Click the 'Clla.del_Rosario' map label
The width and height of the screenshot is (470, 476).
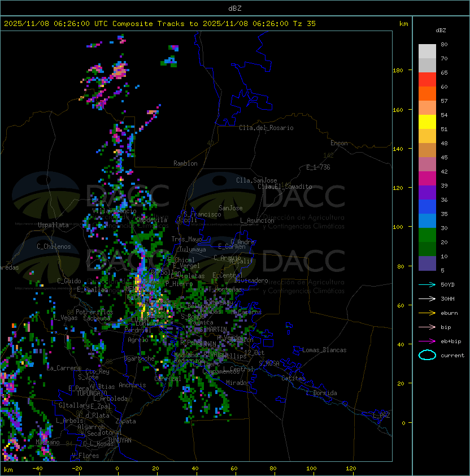click(266, 128)
